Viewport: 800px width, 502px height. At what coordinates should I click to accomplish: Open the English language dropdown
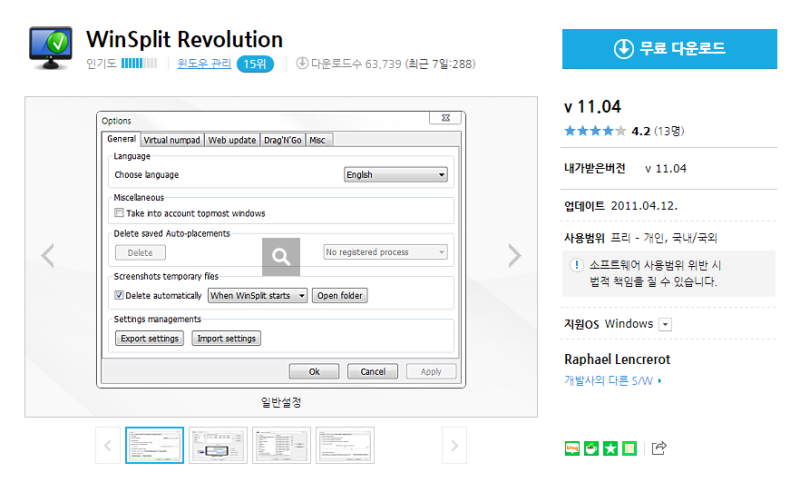[395, 174]
